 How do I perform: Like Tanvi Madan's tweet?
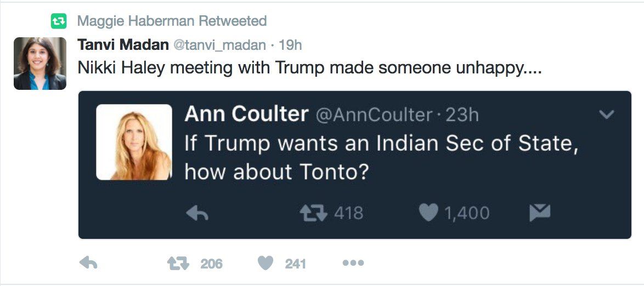pyautogui.click(x=265, y=263)
